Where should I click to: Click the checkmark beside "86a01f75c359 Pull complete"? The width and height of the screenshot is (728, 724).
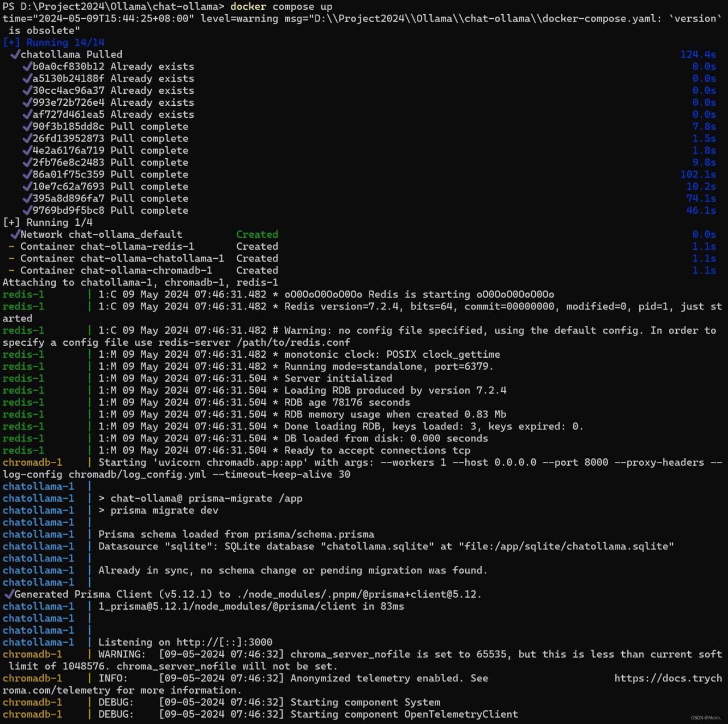pos(28,174)
